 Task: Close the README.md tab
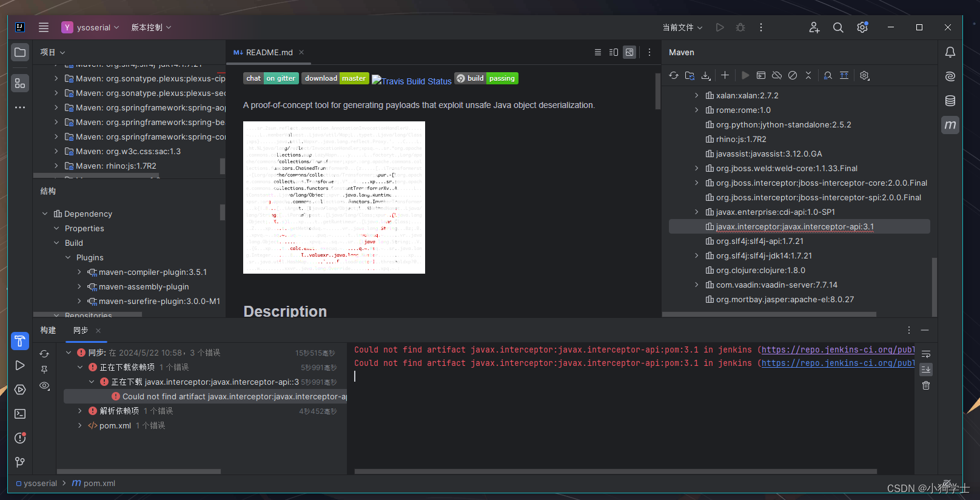pyautogui.click(x=301, y=52)
